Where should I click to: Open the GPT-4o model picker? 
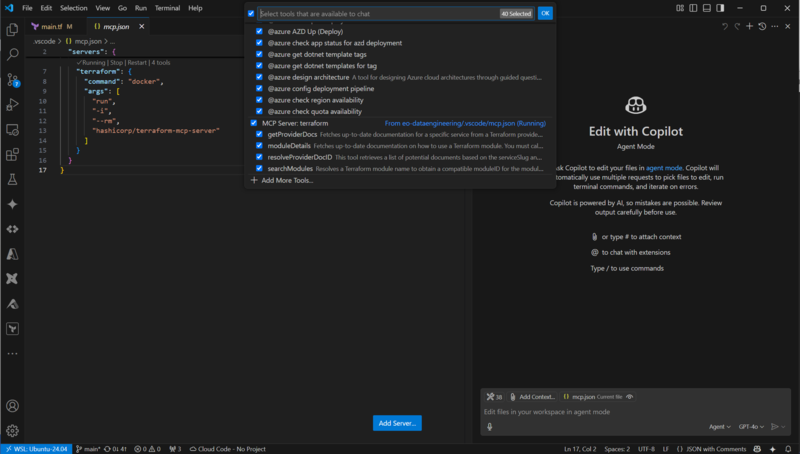tap(751, 426)
